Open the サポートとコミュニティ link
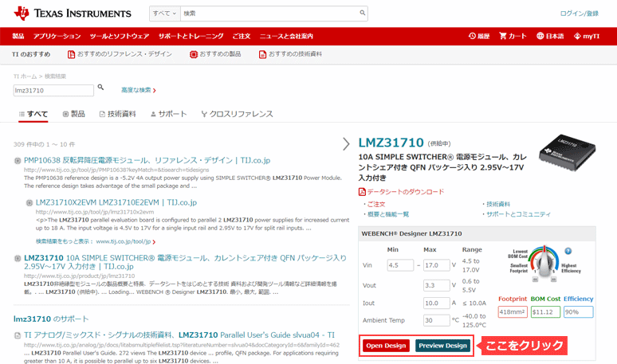This screenshot has height=364, width=617. click(x=519, y=214)
